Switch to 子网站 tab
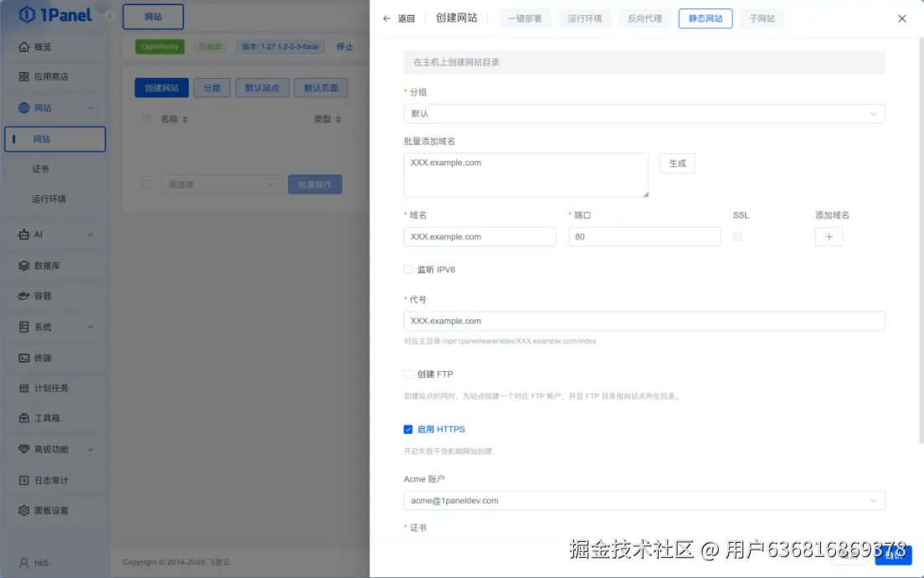Image resolution: width=924 pixels, height=578 pixels. [762, 19]
